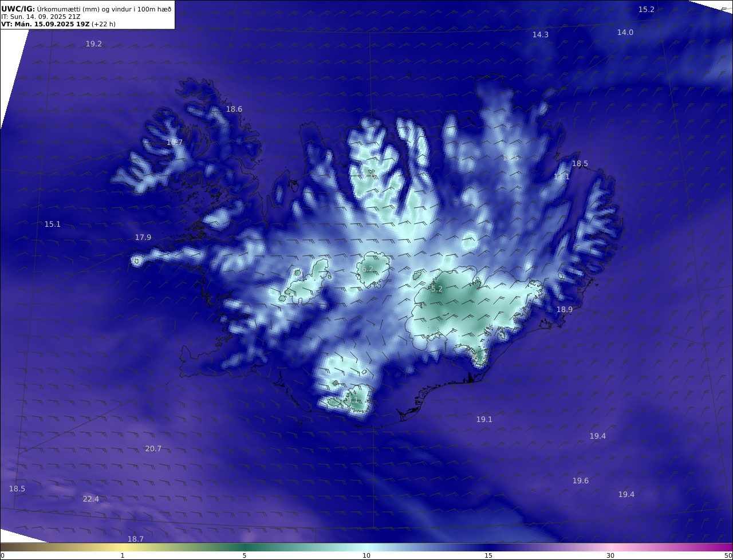Click the 20.7 value label
This screenshot has height=560, width=733.
(x=153, y=449)
